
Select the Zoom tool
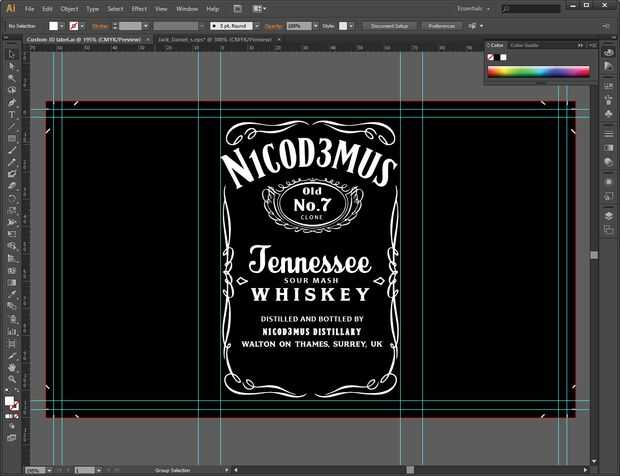click(x=12, y=379)
